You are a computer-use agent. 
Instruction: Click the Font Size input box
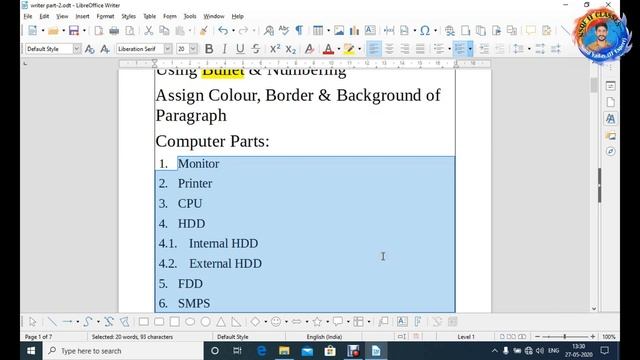tap(182, 49)
